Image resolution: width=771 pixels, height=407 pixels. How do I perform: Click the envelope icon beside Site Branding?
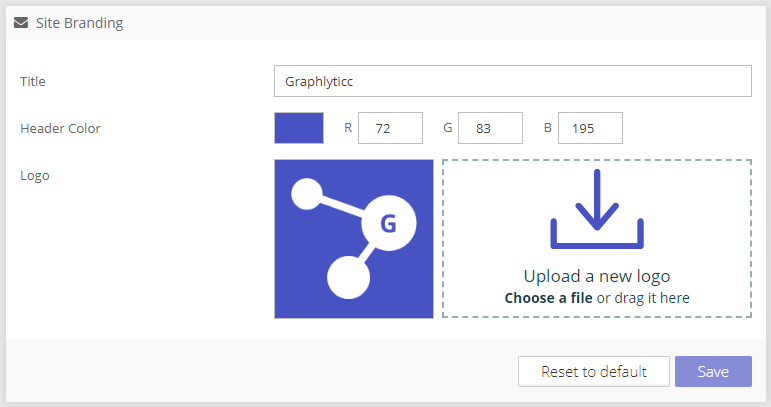pos(21,22)
